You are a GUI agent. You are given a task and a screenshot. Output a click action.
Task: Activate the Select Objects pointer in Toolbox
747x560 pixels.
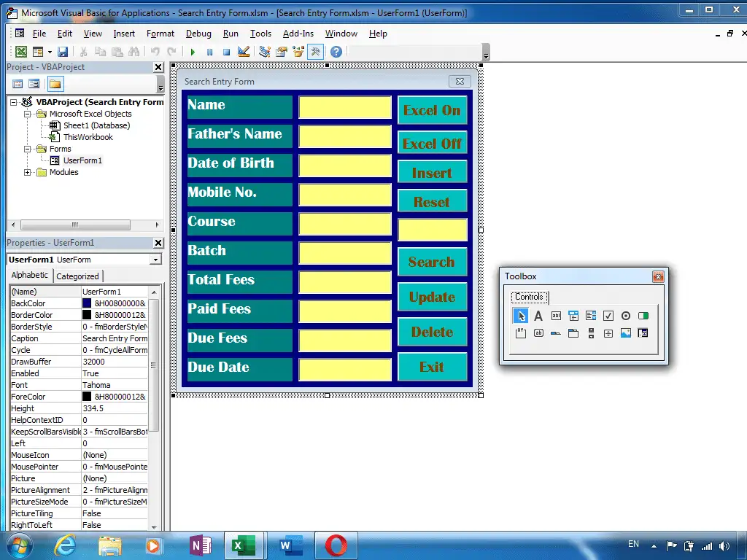click(x=521, y=315)
